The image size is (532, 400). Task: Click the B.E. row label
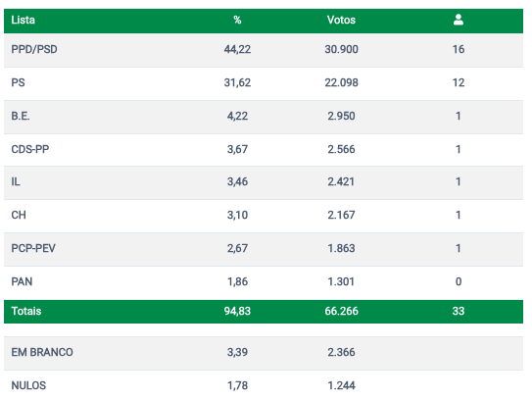pyautogui.click(x=21, y=116)
